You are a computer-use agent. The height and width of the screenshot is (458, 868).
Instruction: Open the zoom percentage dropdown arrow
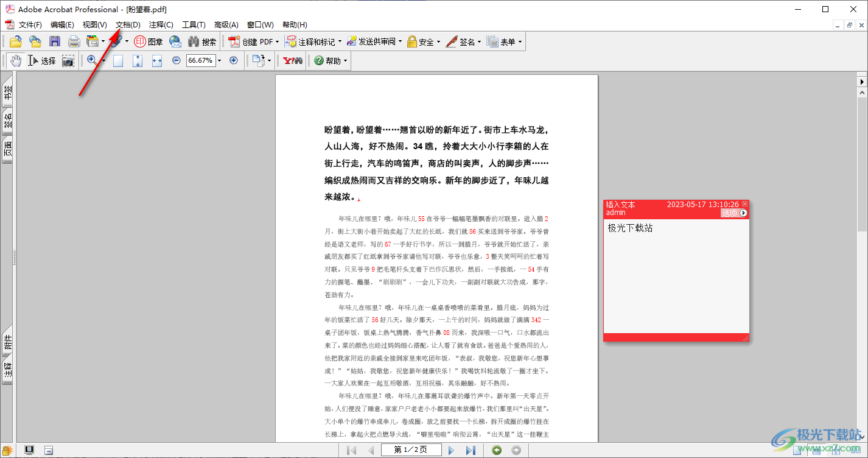coord(219,60)
